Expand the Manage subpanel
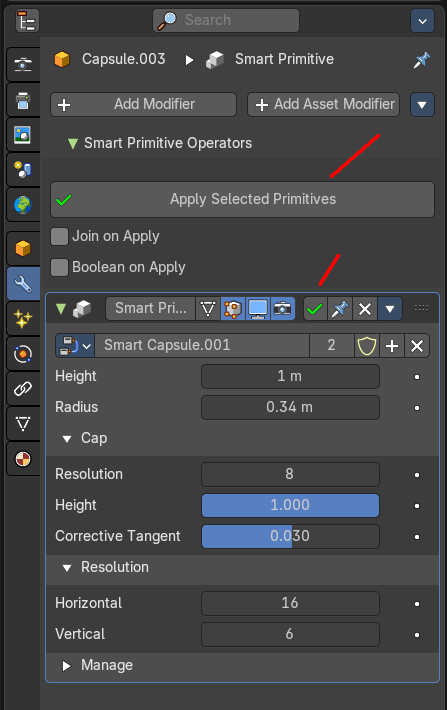Screen dimensions: 447x710 [x=67, y=666]
